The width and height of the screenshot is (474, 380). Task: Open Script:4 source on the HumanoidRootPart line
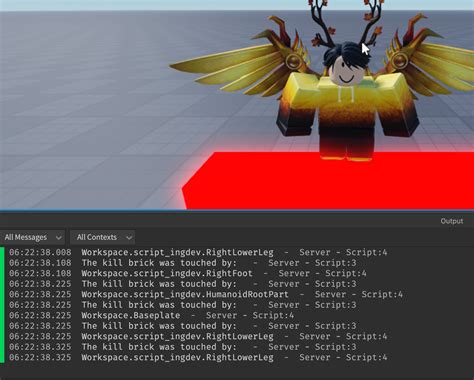click(382, 294)
